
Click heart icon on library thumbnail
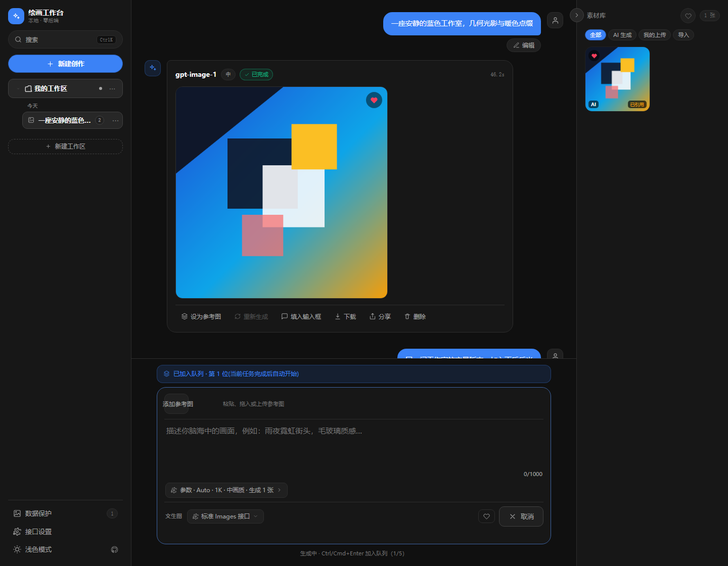click(x=594, y=56)
